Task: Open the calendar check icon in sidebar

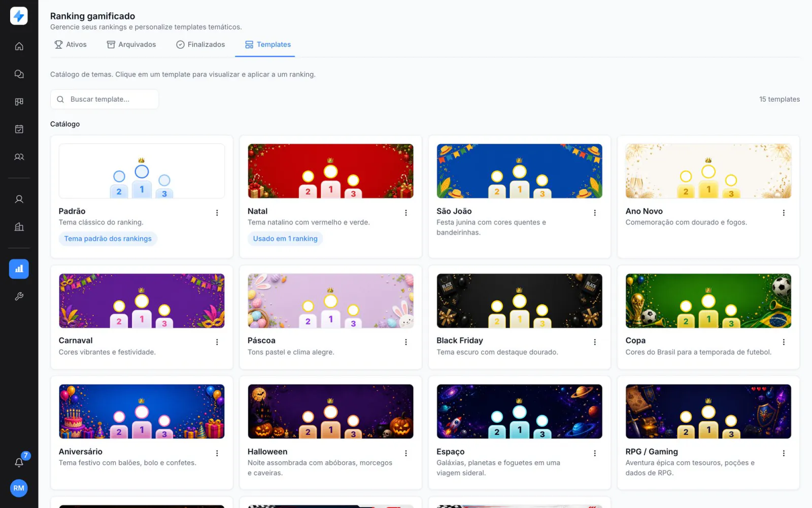Action: pyautogui.click(x=19, y=129)
